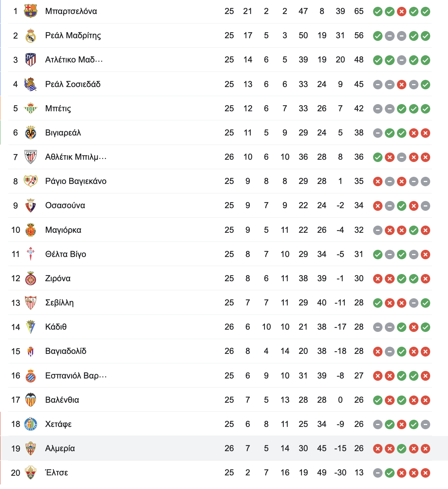Click Elche's green win form indicator
Screen dimensions: 448x489
(x=390, y=473)
